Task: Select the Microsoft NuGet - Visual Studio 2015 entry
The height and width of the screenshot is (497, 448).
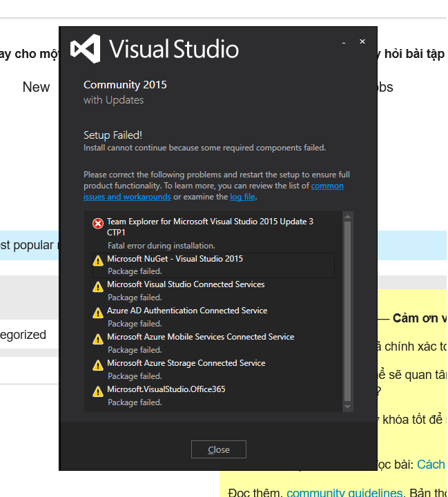Action: (x=213, y=265)
